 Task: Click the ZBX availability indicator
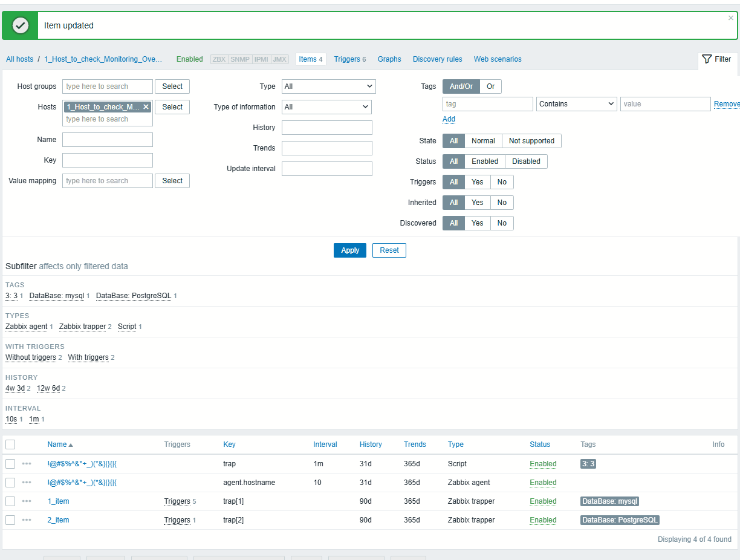(219, 59)
